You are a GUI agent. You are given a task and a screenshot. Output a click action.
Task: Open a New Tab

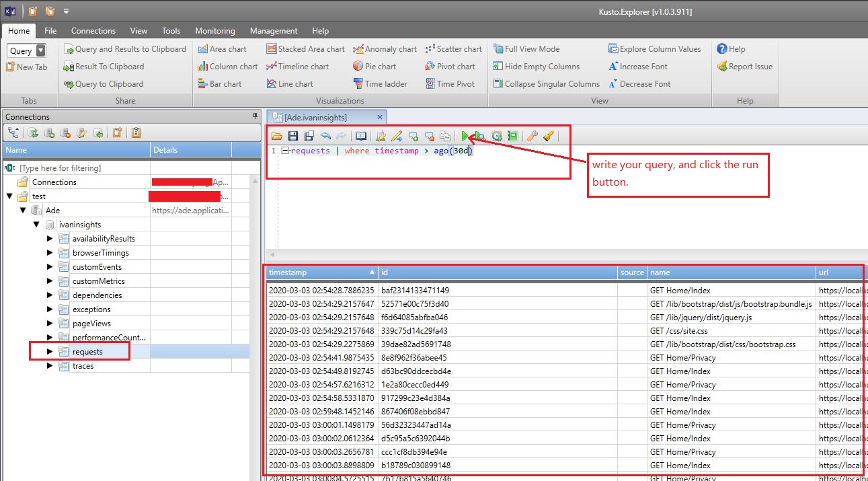tap(27, 67)
